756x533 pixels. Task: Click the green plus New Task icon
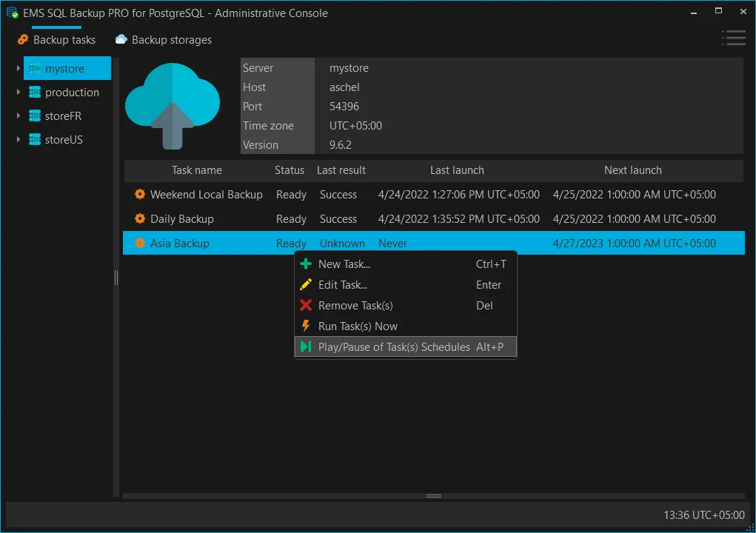pos(305,264)
